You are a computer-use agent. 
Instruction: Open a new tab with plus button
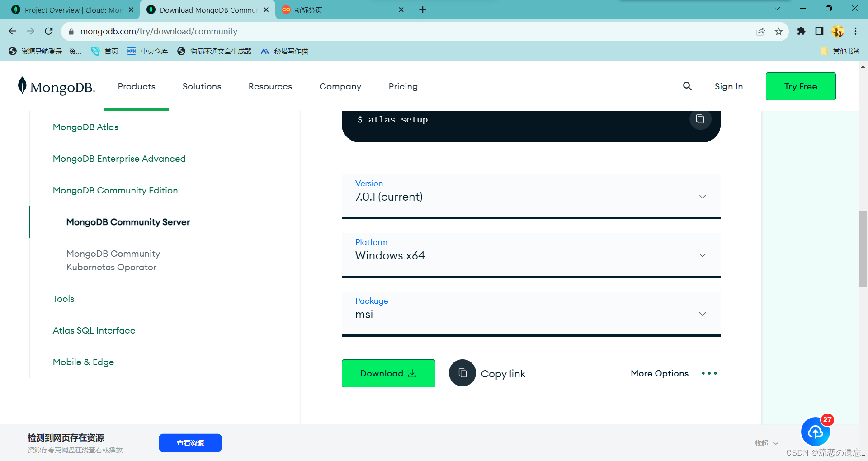[423, 9]
